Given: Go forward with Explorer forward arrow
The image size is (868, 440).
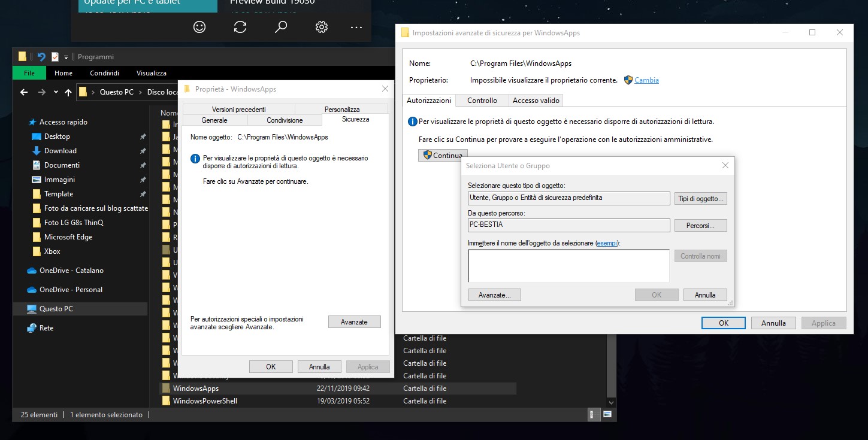Looking at the screenshot, I should pos(42,92).
